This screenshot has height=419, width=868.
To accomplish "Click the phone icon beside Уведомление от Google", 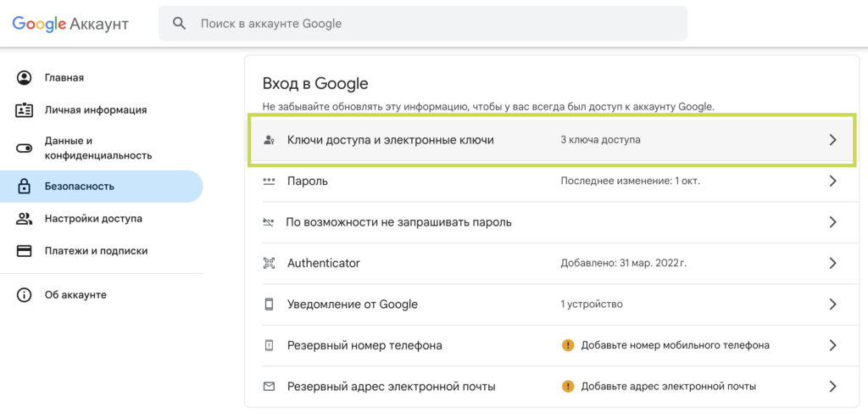I will click(x=269, y=304).
